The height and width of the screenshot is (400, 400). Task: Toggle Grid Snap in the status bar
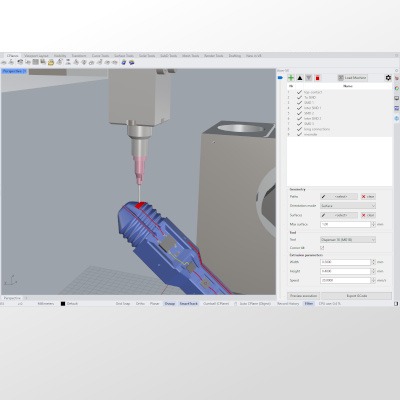pyautogui.click(x=123, y=304)
